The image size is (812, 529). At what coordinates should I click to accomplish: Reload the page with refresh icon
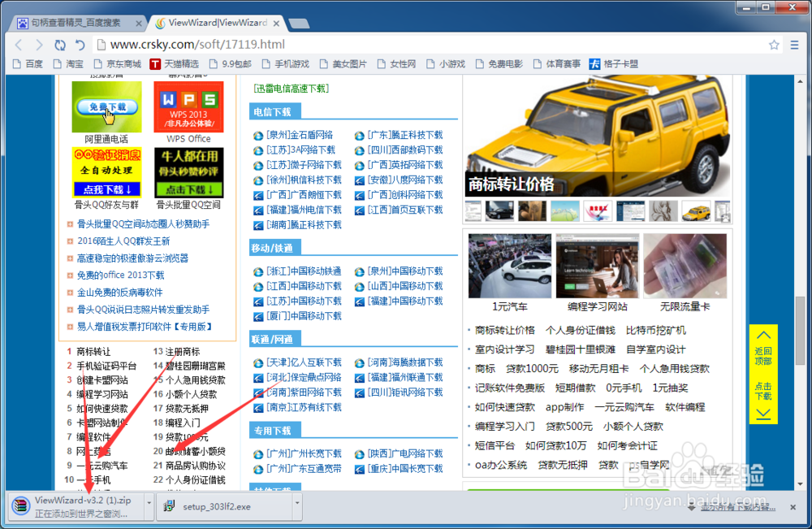(60, 45)
